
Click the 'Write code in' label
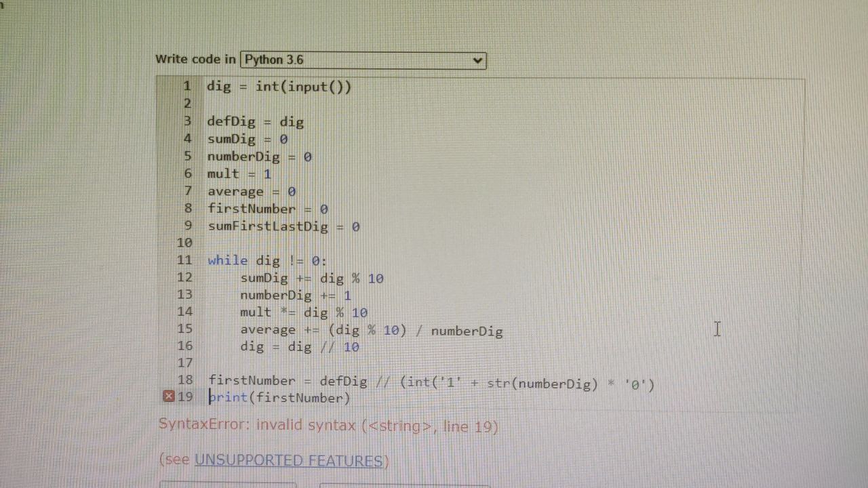195,59
